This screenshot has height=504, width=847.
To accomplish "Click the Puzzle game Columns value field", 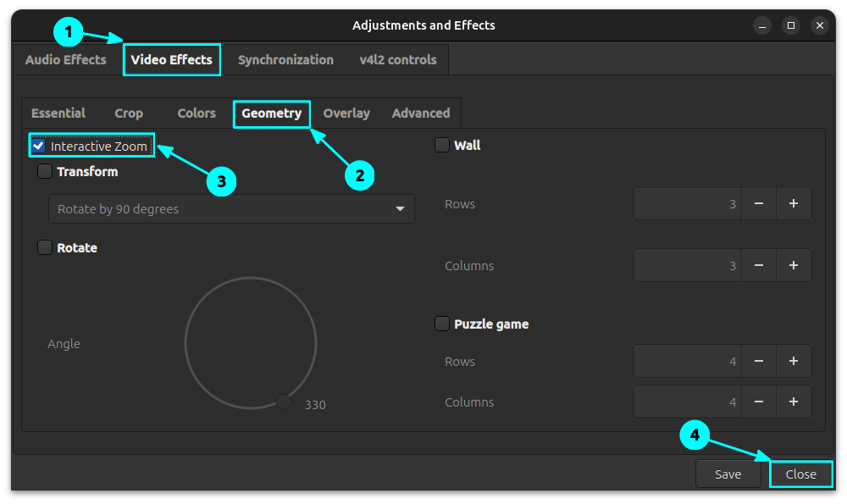I will coord(687,402).
